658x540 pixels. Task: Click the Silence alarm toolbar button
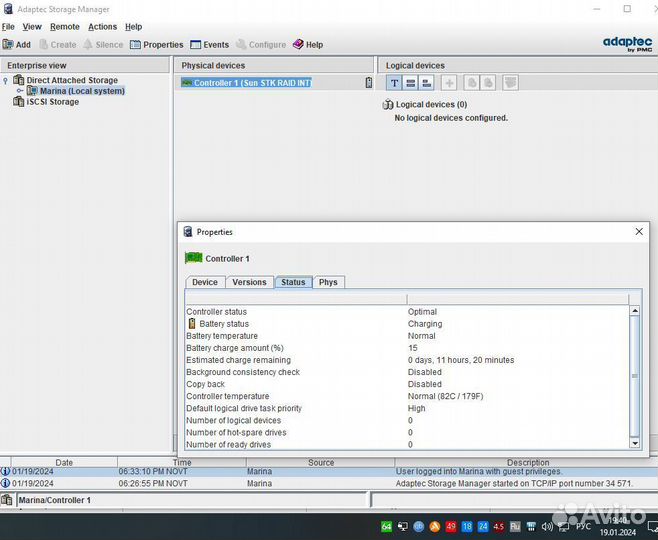tap(103, 44)
